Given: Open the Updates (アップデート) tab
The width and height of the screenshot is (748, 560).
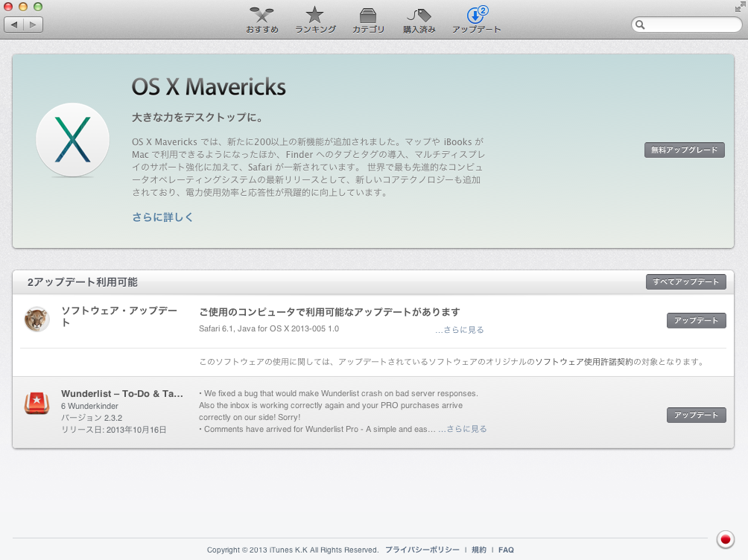Looking at the screenshot, I should pyautogui.click(x=476, y=20).
